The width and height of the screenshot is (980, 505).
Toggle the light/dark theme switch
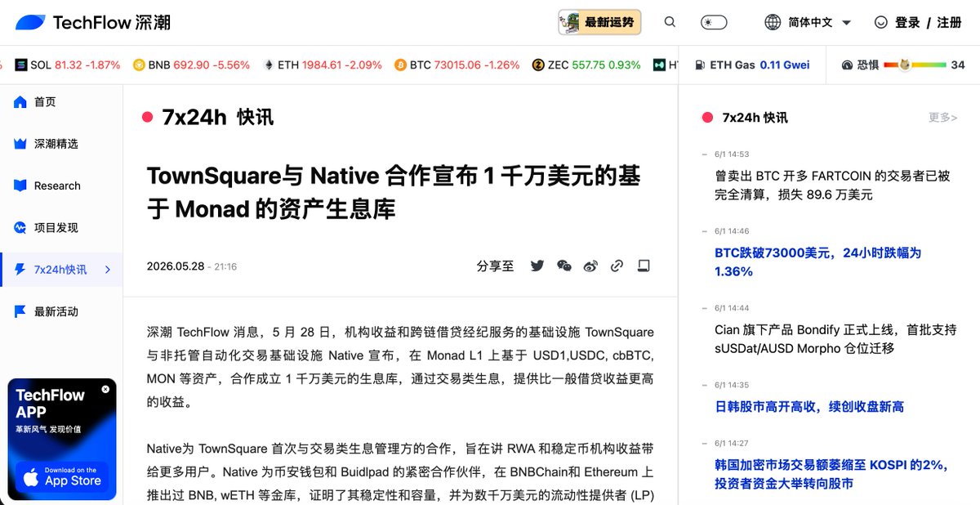714,23
